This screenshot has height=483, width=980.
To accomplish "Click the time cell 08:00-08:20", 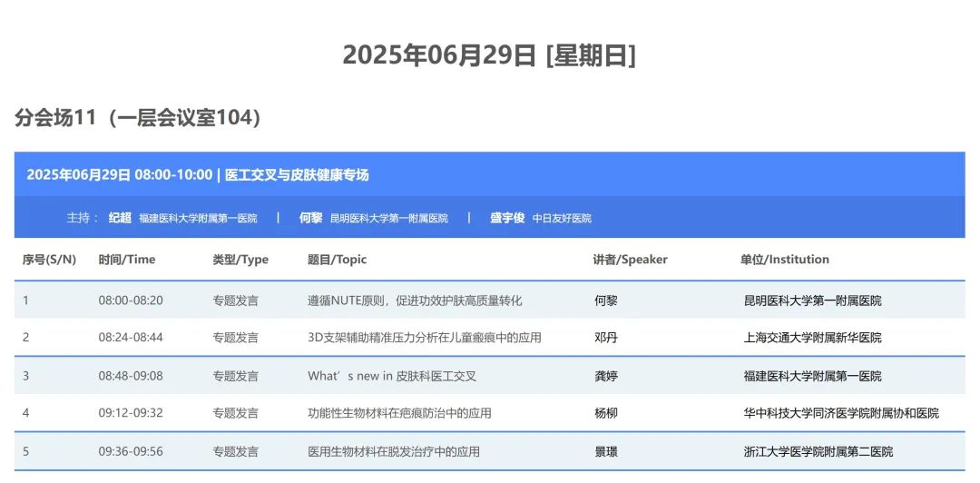I will click(x=131, y=301).
